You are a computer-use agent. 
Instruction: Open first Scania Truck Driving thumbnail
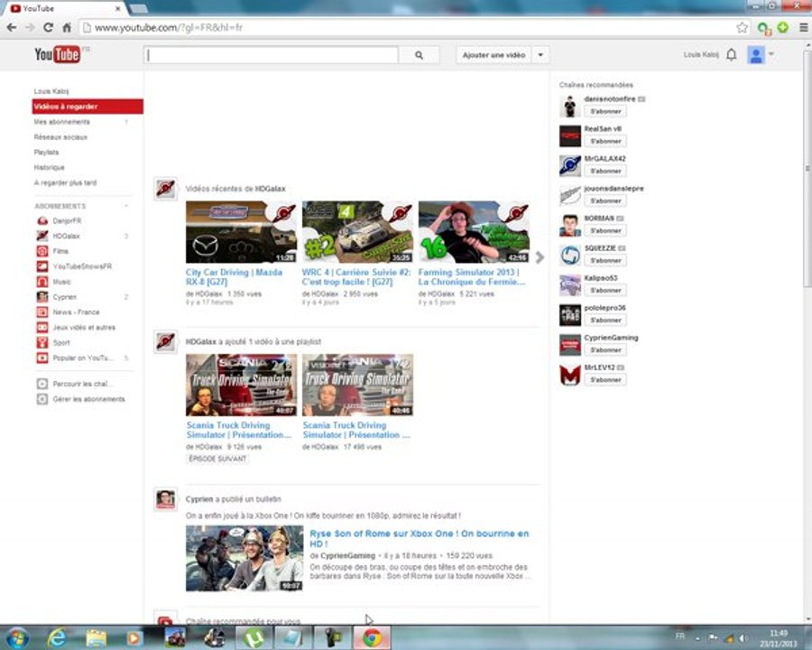click(241, 385)
